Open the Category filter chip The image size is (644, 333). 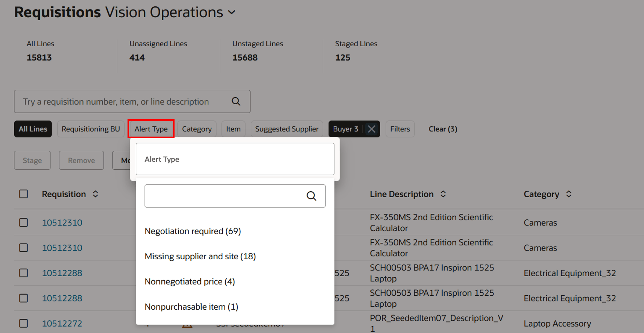(197, 129)
